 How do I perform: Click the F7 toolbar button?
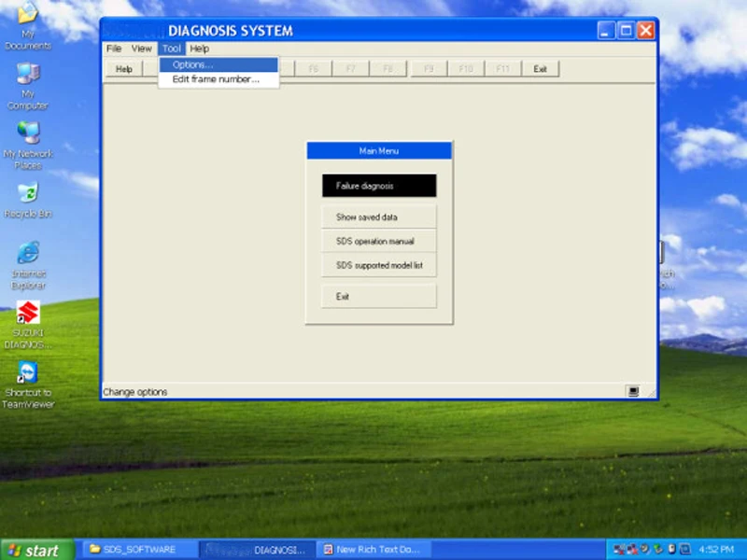point(351,69)
